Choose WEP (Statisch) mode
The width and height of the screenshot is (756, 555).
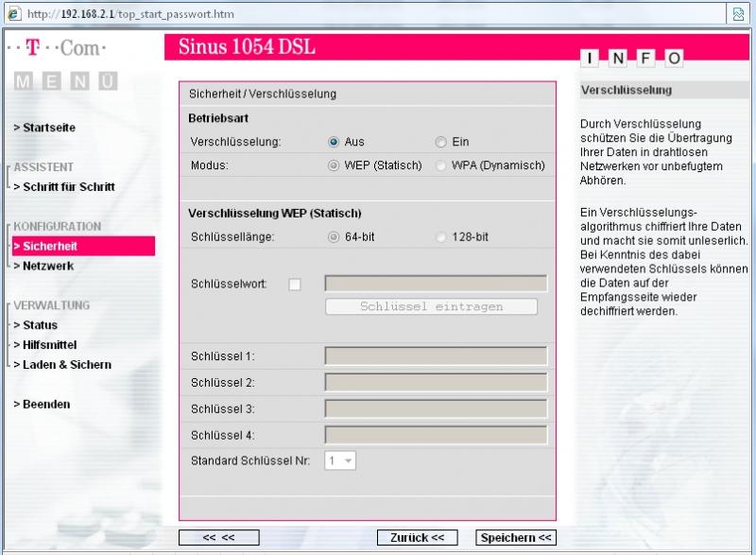[334, 165]
